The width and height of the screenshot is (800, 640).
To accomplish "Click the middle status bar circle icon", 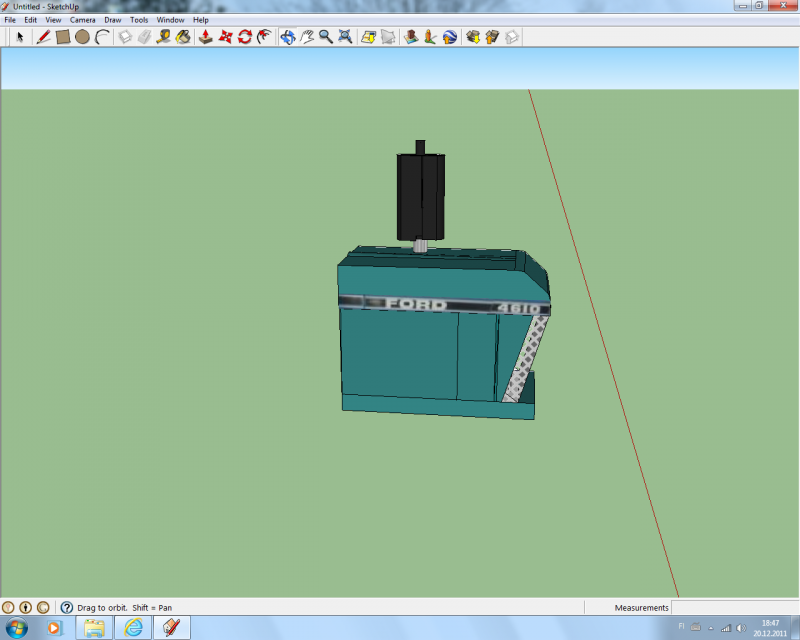I will click(26, 607).
